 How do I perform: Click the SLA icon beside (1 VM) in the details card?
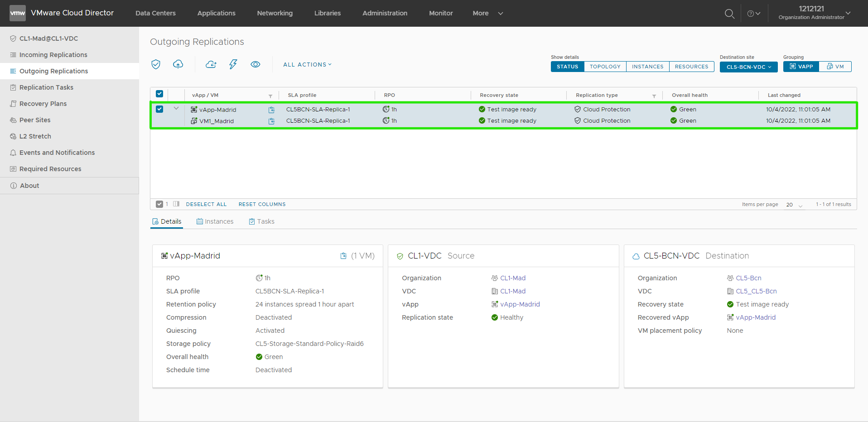343,256
